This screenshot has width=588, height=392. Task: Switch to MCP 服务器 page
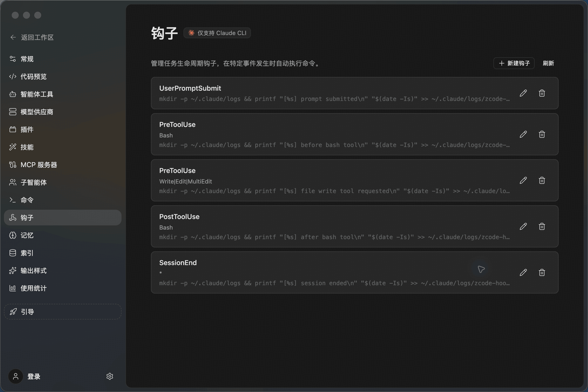click(x=63, y=165)
